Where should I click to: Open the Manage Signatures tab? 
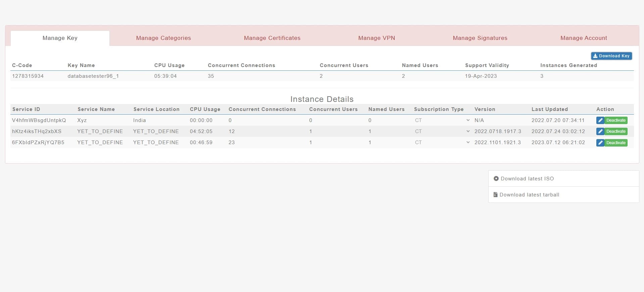480,38
